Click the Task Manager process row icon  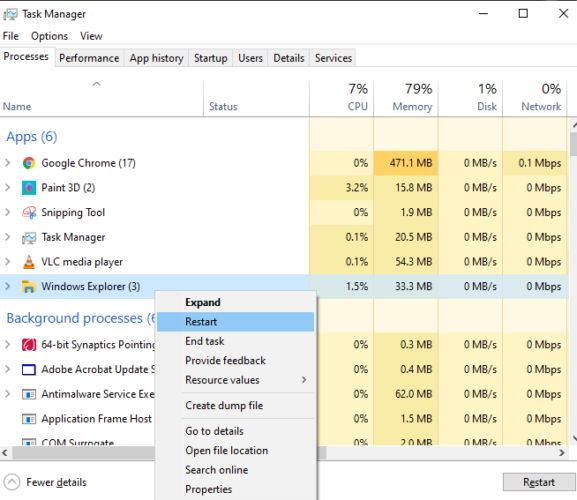(x=29, y=237)
